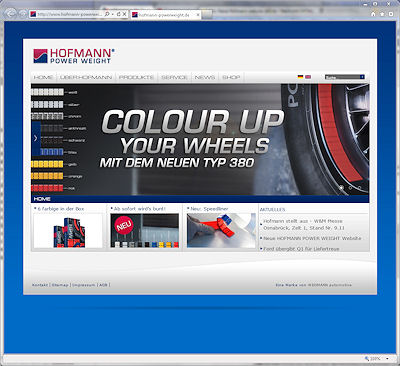Screen dimensions: 400x366
Task: Open 'Ford übergibt Q1' news entry
Action: pos(301,249)
